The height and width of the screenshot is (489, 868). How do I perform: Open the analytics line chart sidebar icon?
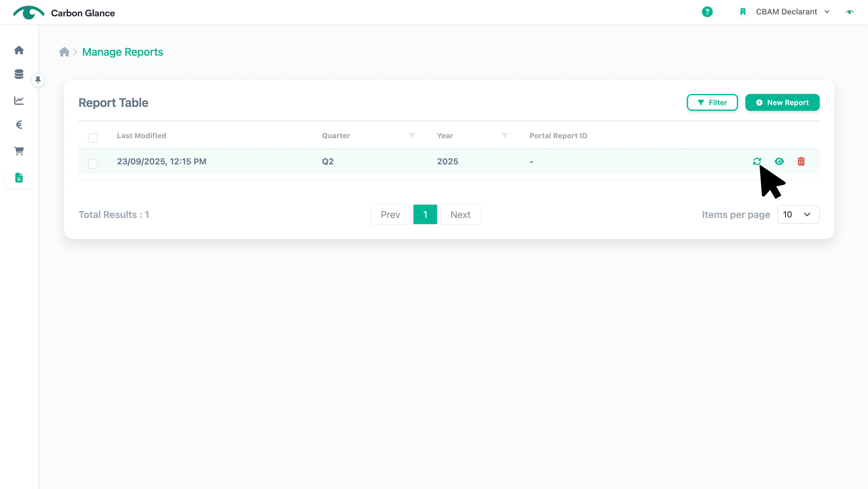click(19, 100)
